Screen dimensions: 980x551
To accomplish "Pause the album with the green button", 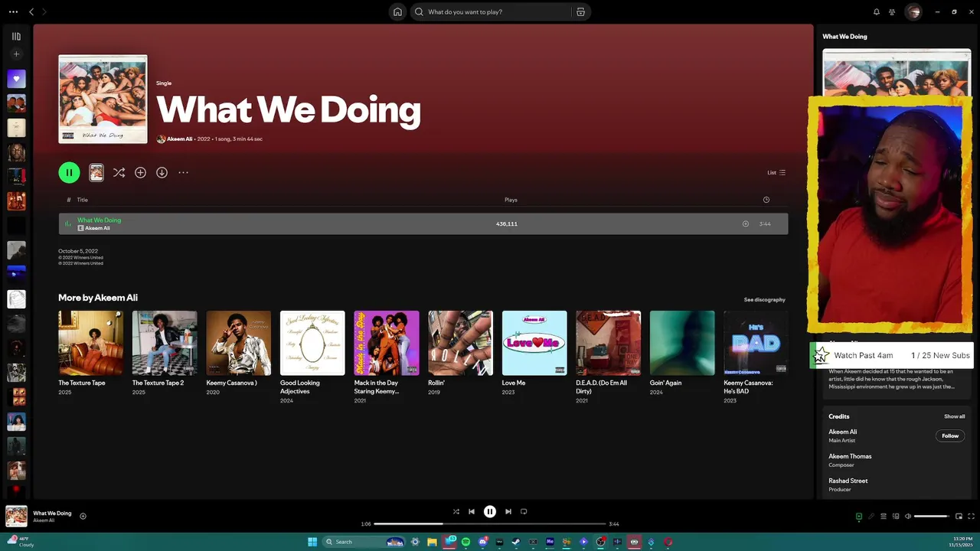I will [69, 173].
